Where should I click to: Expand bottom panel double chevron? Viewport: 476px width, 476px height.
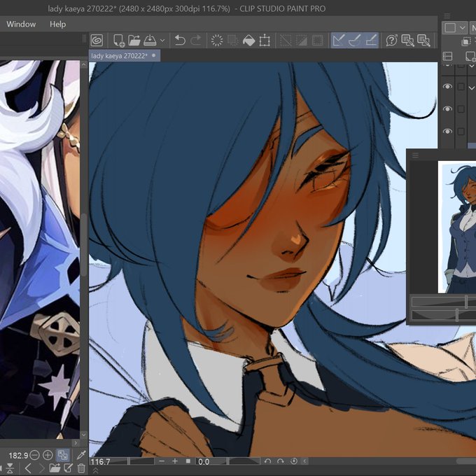coord(96,471)
